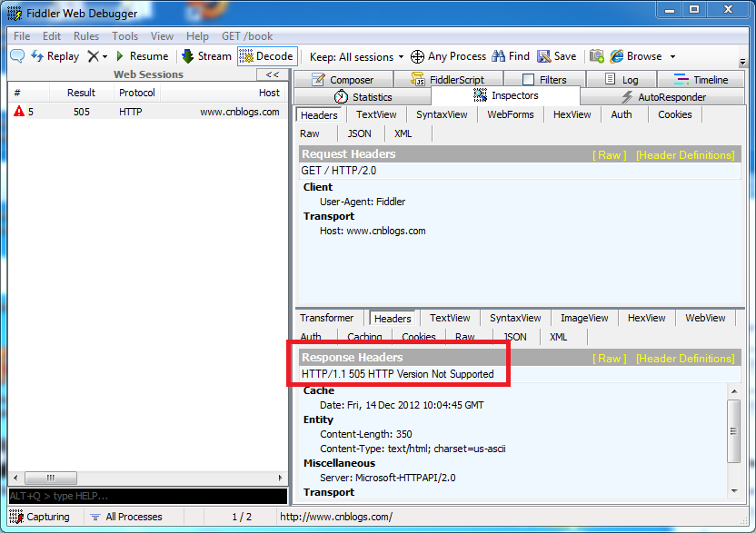This screenshot has height=533, width=756.
Task: Click Resume to continue paused sessions
Action: 141,56
